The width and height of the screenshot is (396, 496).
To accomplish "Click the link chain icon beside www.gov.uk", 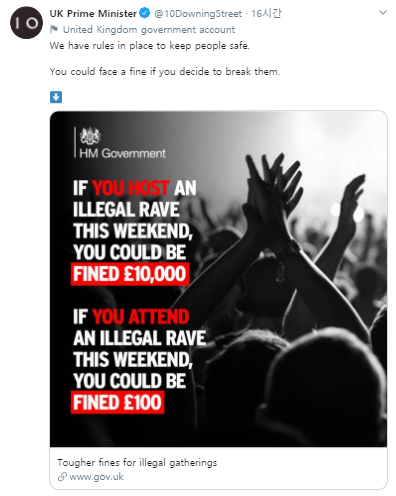I will click(62, 477).
